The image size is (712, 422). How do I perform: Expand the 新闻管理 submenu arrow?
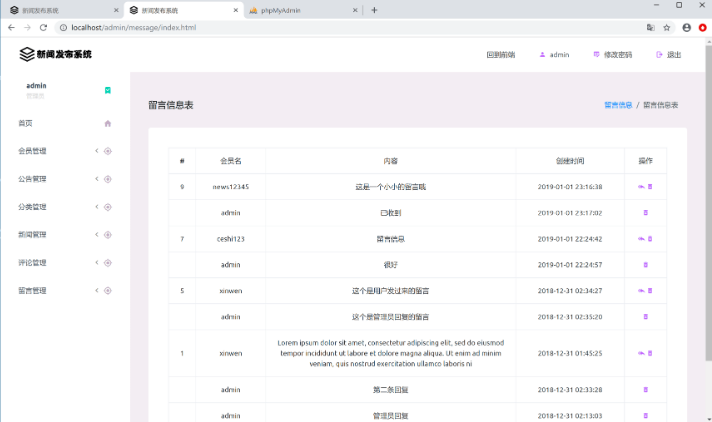(x=97, y=235)
